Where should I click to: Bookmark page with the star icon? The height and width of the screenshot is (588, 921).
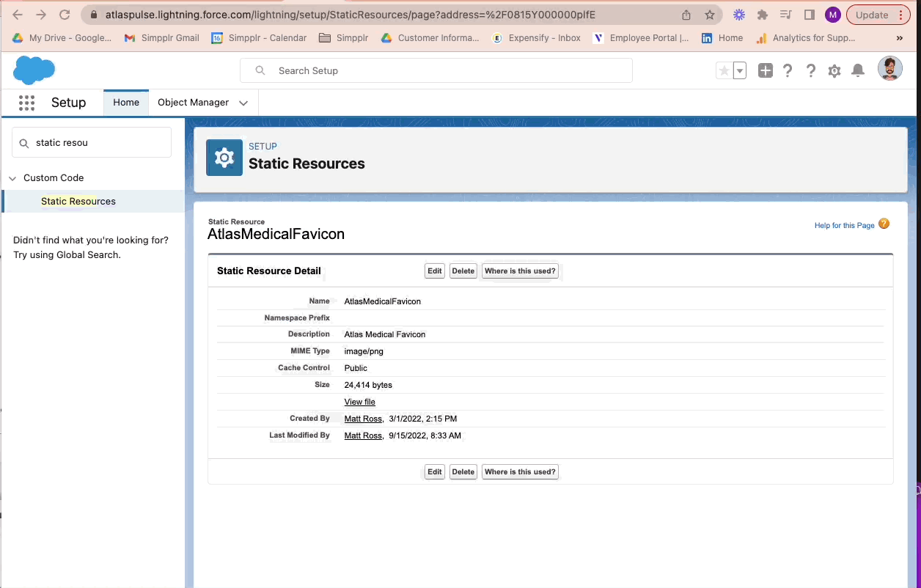(710, 15)
